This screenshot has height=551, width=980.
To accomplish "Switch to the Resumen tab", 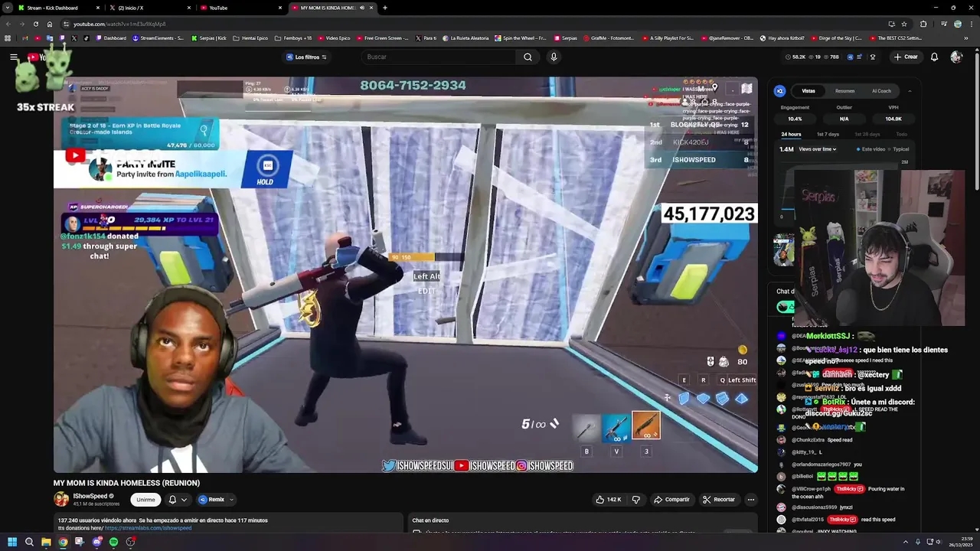I will click(x=845, y=91).
